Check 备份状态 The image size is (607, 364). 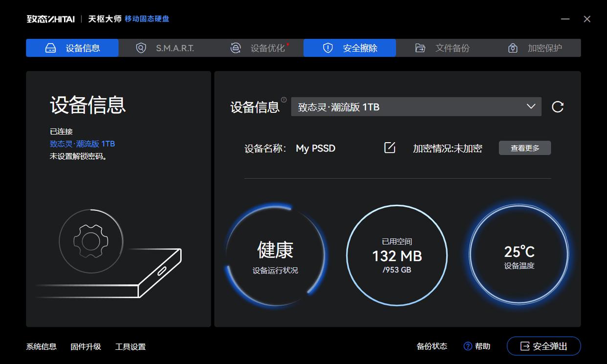point(432,346)
